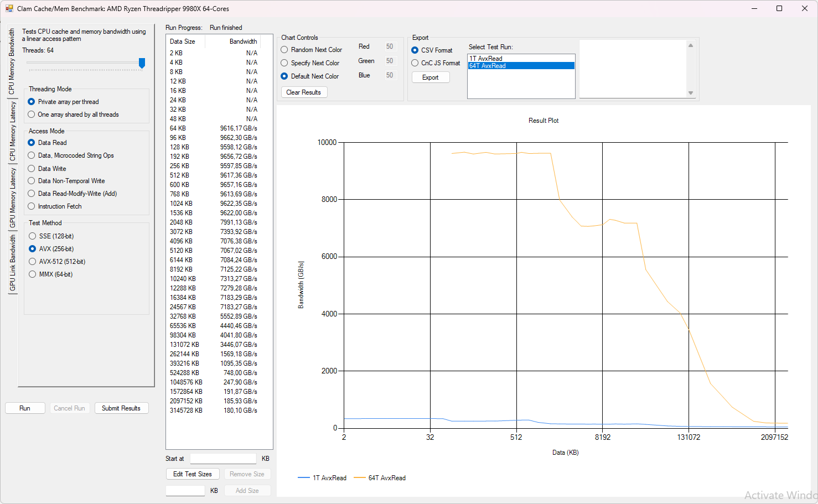Select the 131072 KB result row
Viewport: 818px width, 504px height.
pos(214,345)
